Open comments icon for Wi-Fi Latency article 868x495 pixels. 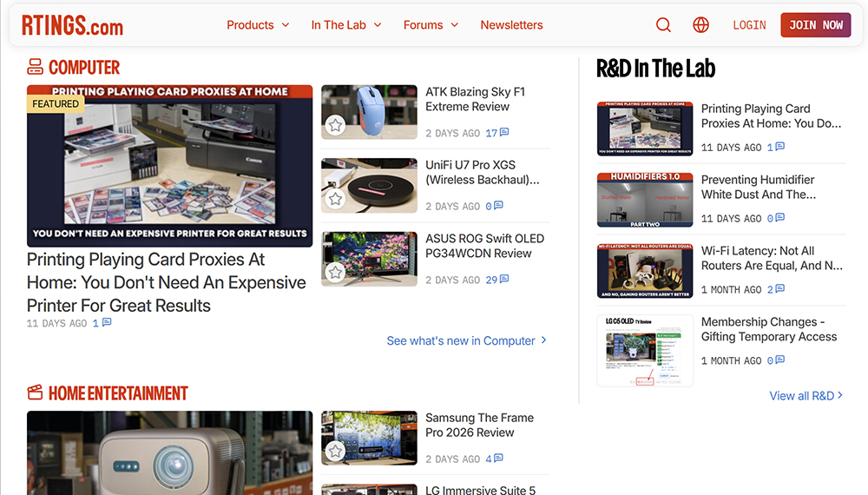click(780, 288)
